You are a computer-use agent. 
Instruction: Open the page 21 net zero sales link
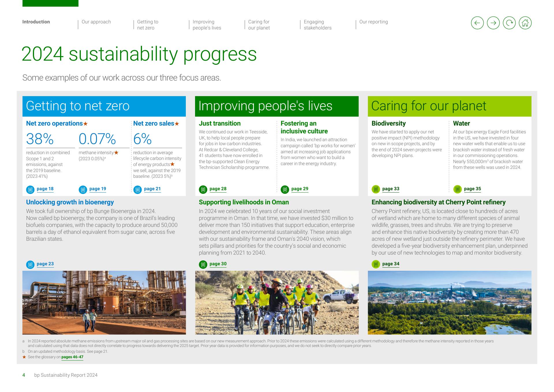click(x=152, y=189)
